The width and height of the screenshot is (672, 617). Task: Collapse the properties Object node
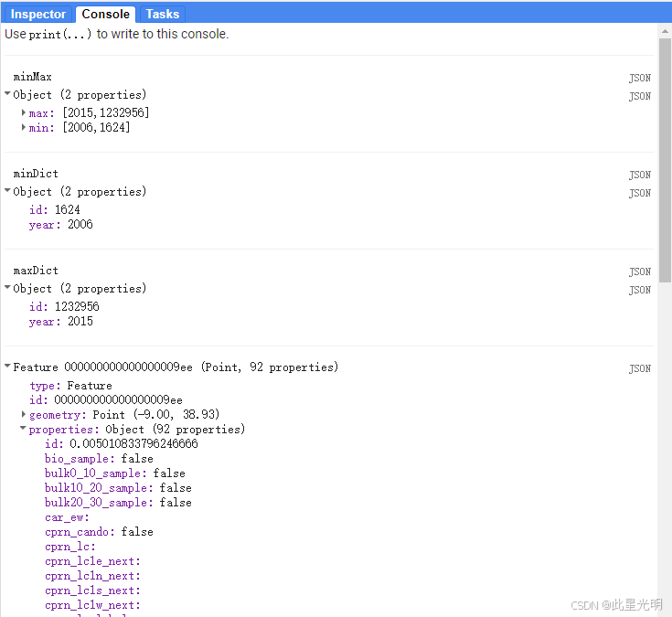(x=23, y=428)
